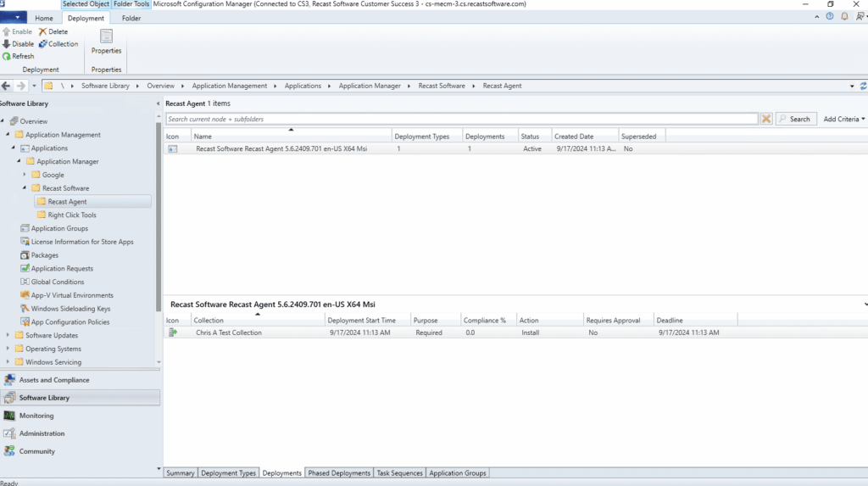Switch to the Deployment Types bottom tab
Viewport: 868px width, 486px height.
point(228,473)
